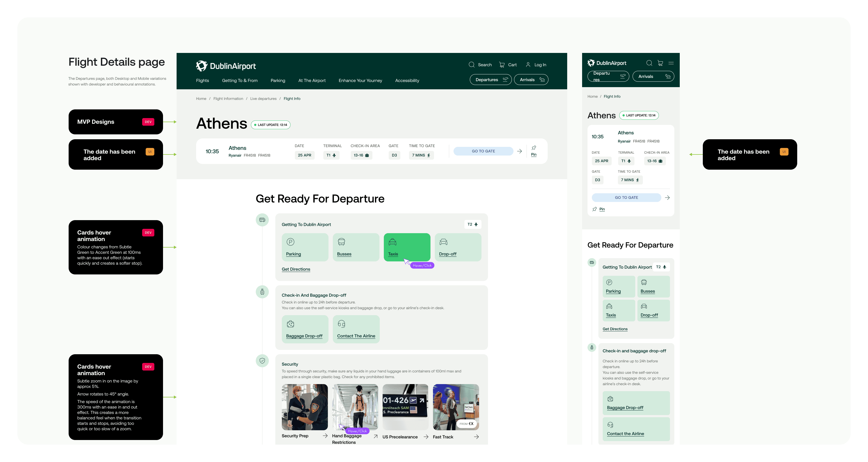The width and height of the screenshot is (868, 462).
Task: Click the mobile header cart icon
Action: coord(660,63)
